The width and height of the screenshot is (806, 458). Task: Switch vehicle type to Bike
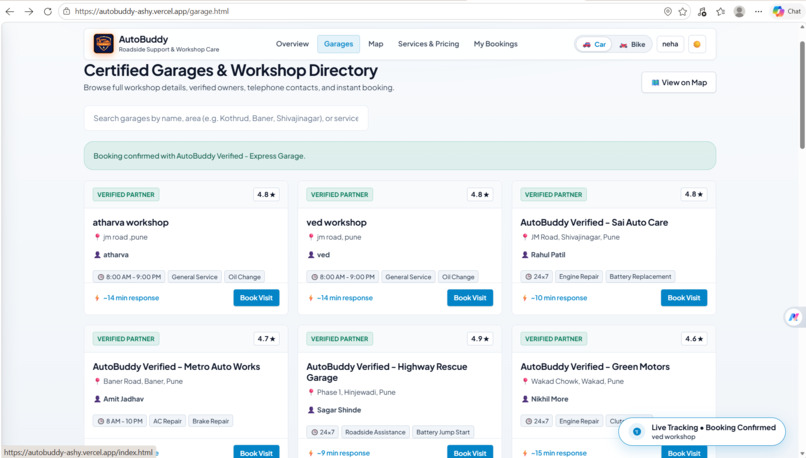point(632,45)
